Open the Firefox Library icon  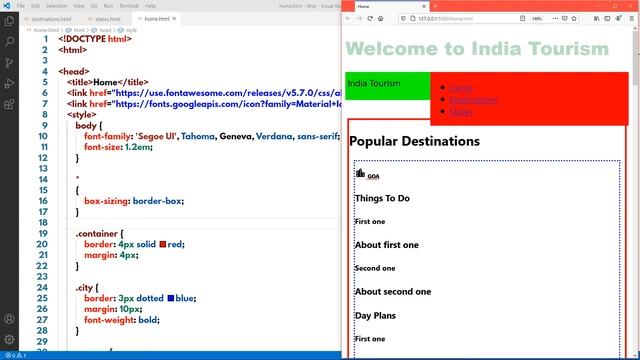[597, 18]
